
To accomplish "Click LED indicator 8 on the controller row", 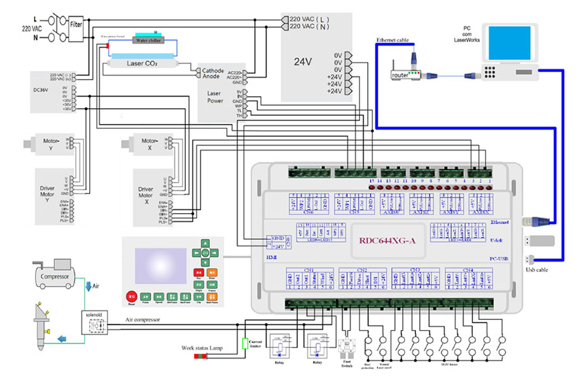I will (x=431, y=187).
